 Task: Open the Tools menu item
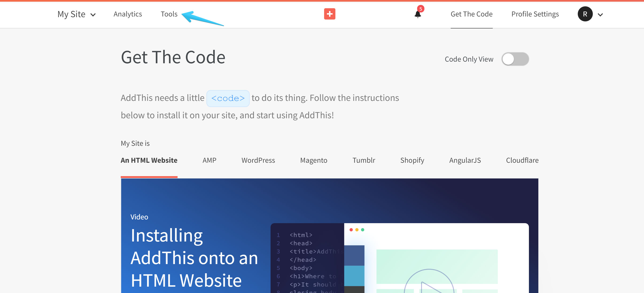pyautogui.click(x=169, y=14)
